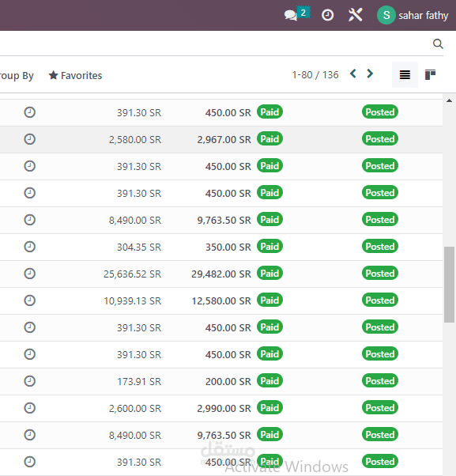The image size is (456, 476).
Task: Click Posted badge in the 200.00 SR row
Action: [x=380, y=380]
